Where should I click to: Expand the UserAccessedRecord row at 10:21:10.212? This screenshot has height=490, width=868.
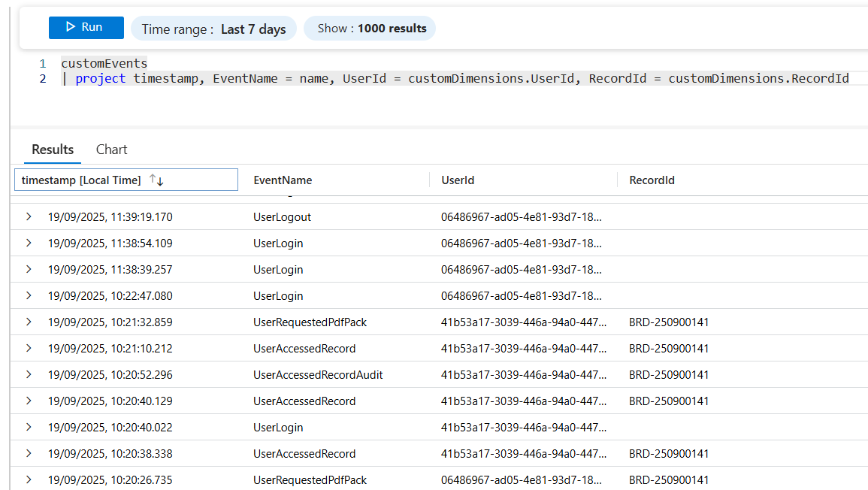(x=29, y=349)
